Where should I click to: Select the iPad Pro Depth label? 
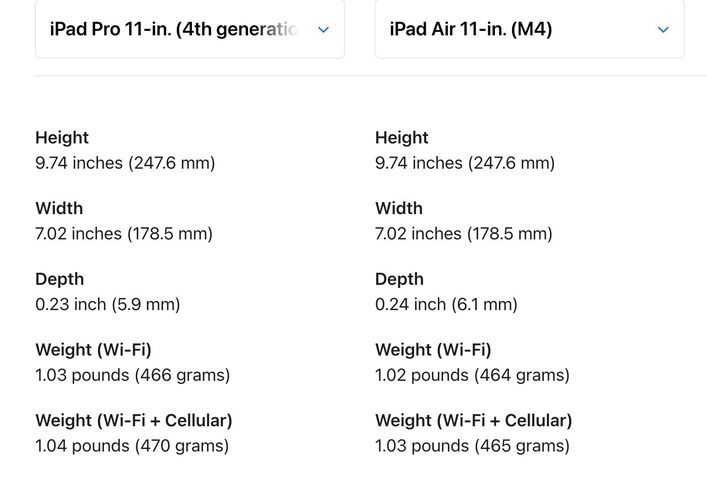tap(60, 279)
